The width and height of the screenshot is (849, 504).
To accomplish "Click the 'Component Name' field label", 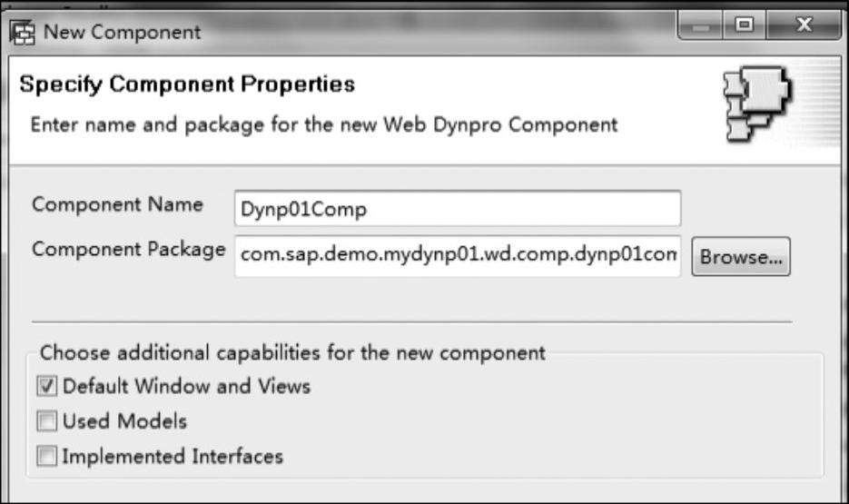I will pyautogui.click(x=117, y=205).
